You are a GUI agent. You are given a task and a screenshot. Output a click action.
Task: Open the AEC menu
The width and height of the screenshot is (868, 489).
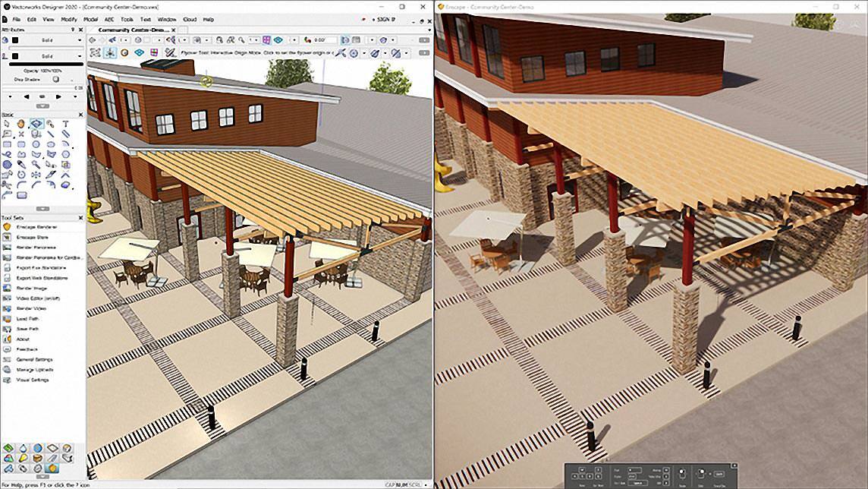click(x=109, y=20)
